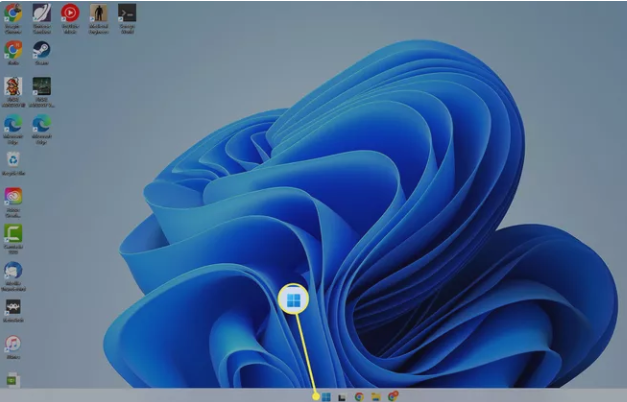Open File Explorer from the taskbar
This screenshot has height=402, width=627.
point(376,396)
